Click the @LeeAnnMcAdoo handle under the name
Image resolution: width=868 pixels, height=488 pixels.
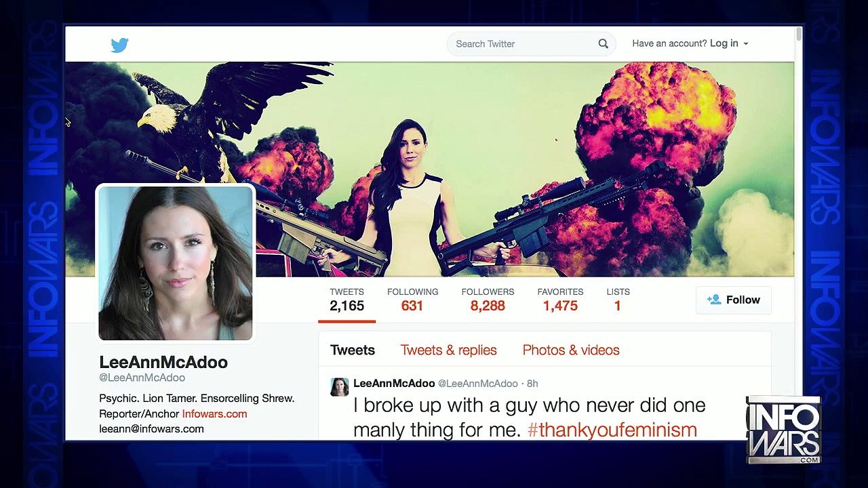point(142,378)
